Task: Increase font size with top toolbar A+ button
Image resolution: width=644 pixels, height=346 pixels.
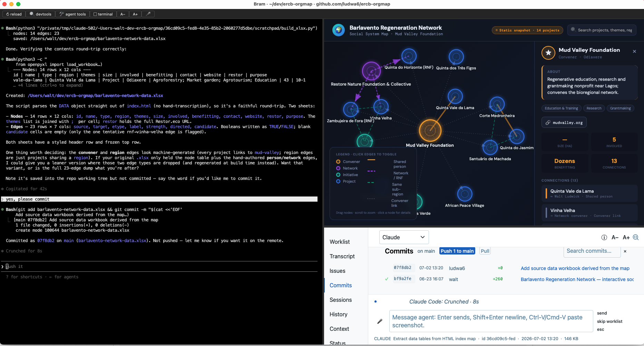Action: point(135,14)
